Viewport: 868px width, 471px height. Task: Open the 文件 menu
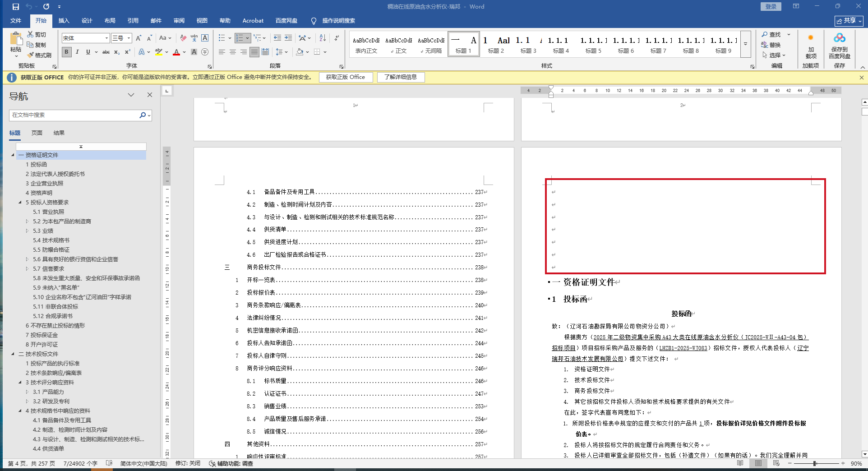16,21
